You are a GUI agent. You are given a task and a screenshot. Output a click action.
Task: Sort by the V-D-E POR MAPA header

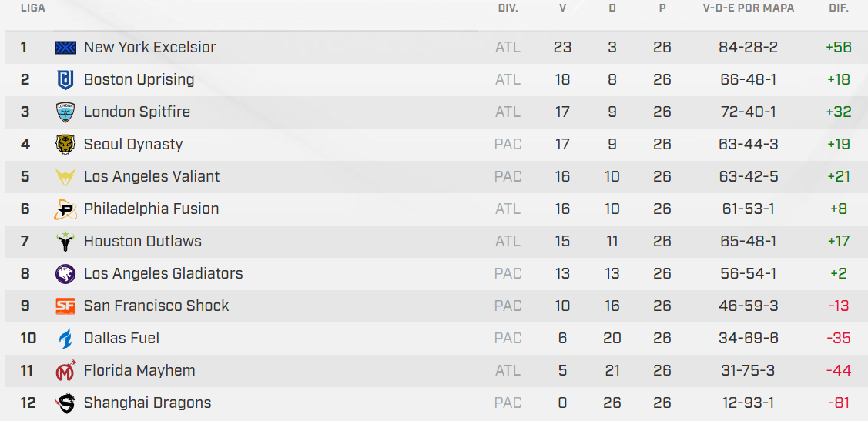coord(749,8)
